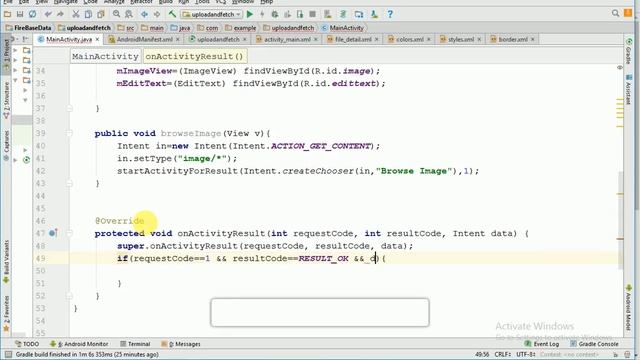
Task: Click onActivityResult() in editor breadcrumb
Action: [x=194, y=56]
